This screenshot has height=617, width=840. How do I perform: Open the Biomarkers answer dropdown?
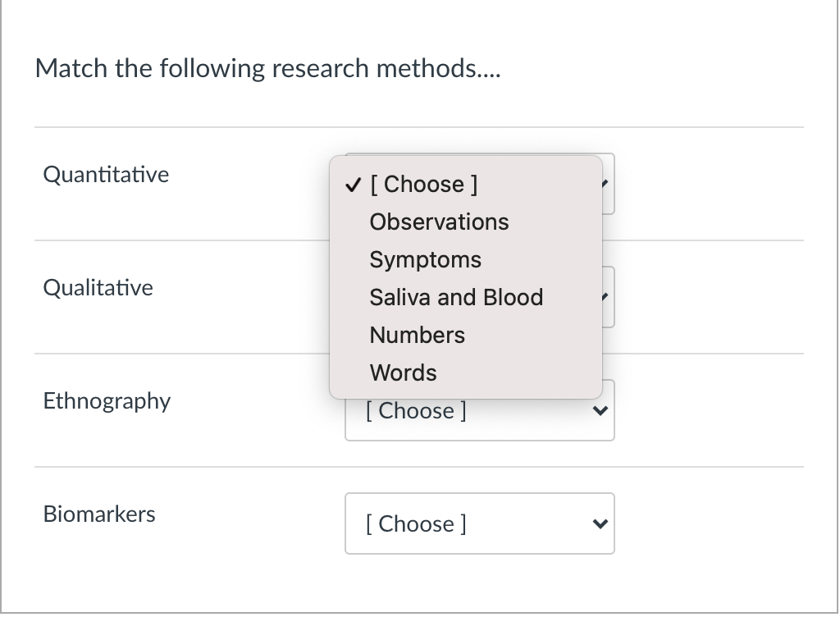[479, 523]
